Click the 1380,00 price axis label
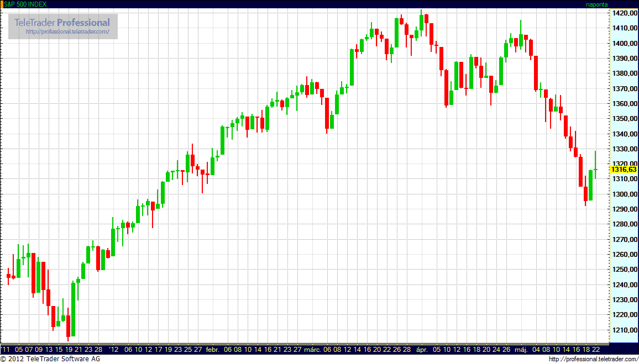The image size is (639, 364). tap(625, 73)
